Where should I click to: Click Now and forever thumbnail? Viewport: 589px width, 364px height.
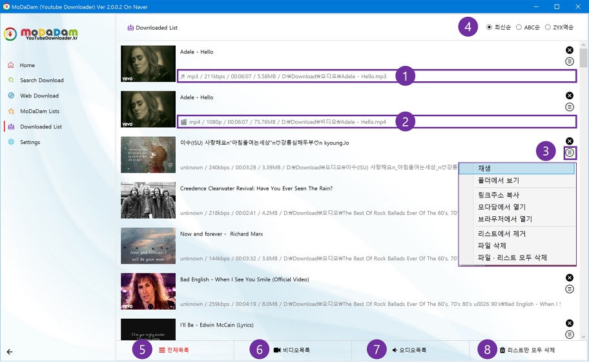pos(148,246)
